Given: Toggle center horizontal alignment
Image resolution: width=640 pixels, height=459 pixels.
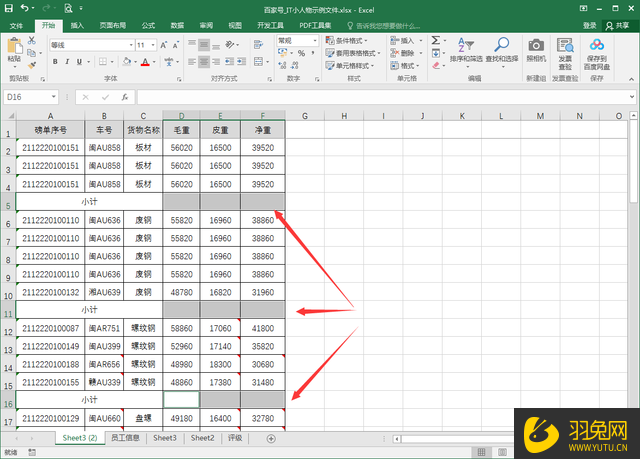Looking at the screenshot, I should pos(204,62).
